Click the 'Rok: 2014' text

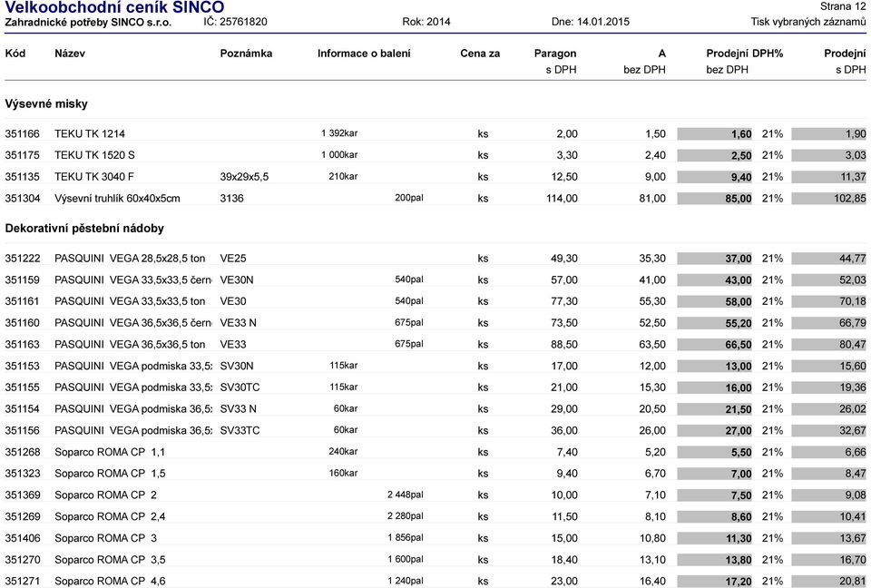(x=426, y=22)
